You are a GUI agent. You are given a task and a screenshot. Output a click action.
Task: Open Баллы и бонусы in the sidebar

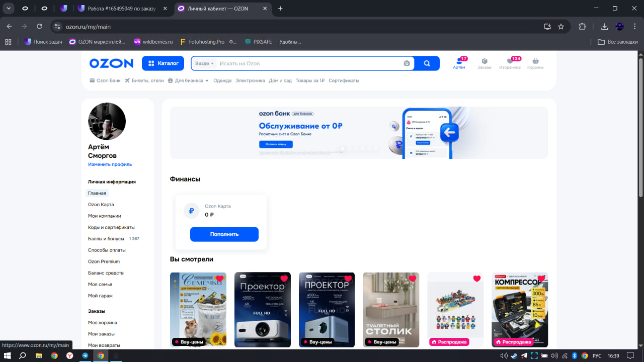click(106, 239)
